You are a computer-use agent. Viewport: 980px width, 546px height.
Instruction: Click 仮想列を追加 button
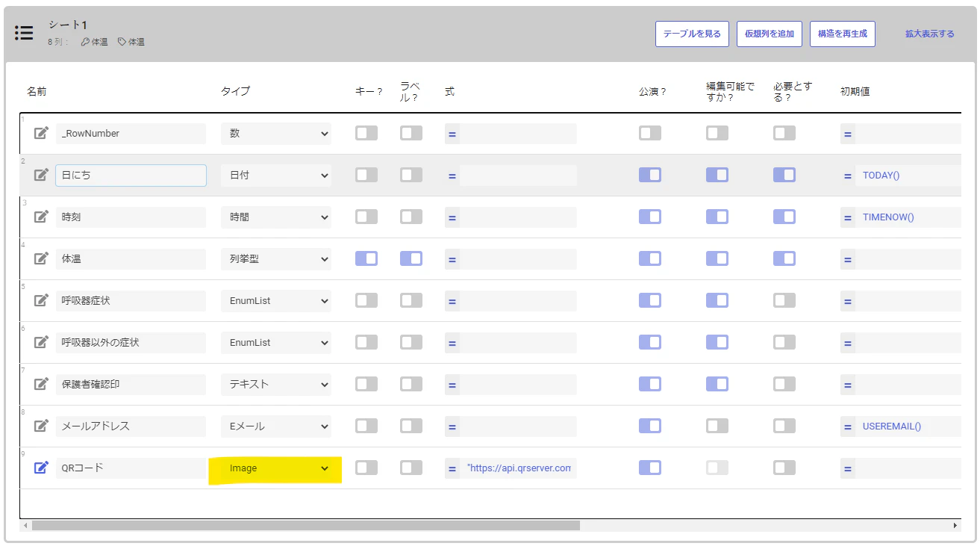pyautogui.click(x=770, y=34)
